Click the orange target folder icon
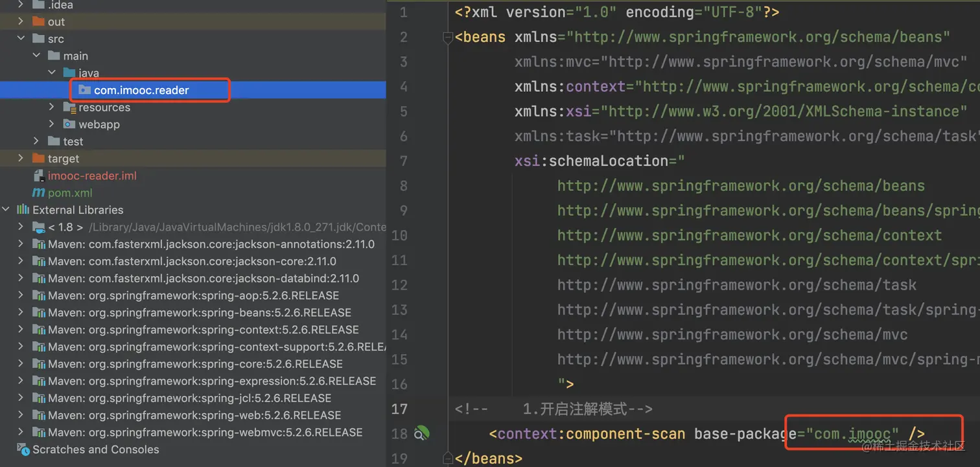Viewport: 980px width, 467px height. [x=39, y=159]
